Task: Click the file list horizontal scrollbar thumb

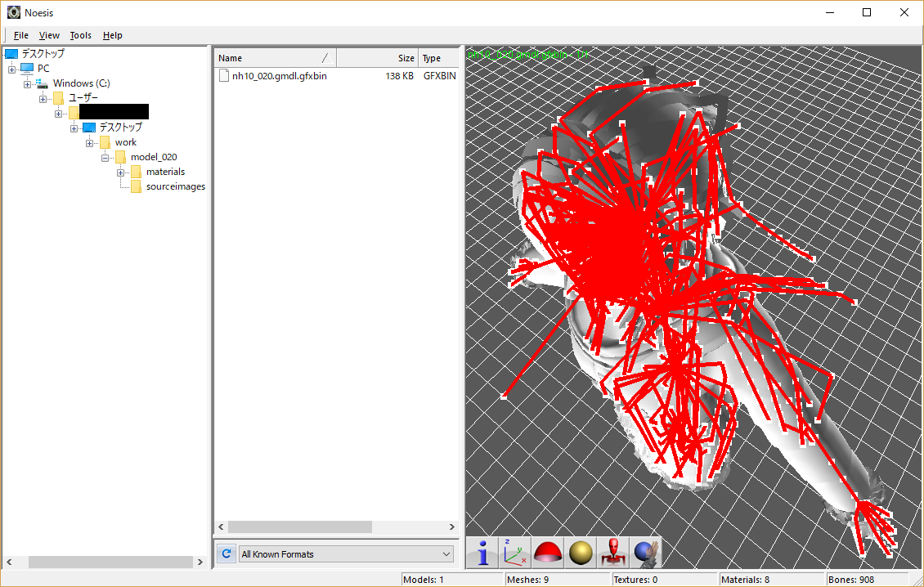Action: coord(300,527)
